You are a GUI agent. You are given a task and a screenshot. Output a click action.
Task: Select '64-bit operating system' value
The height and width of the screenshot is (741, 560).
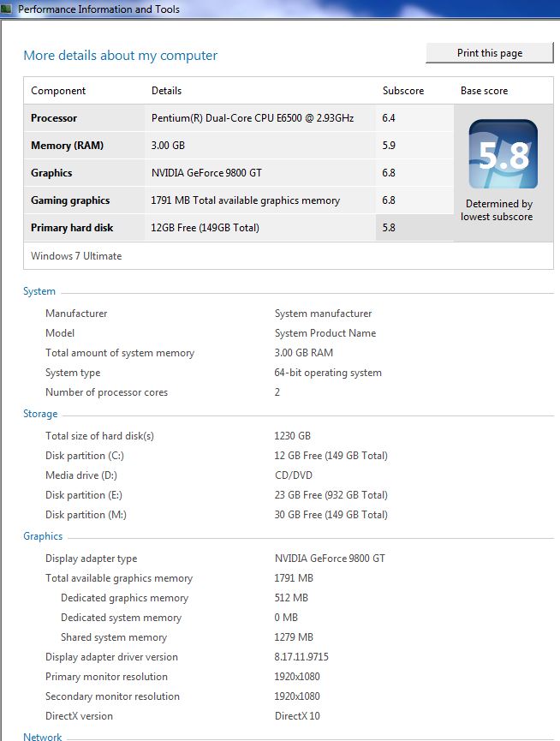pos(328,373)
